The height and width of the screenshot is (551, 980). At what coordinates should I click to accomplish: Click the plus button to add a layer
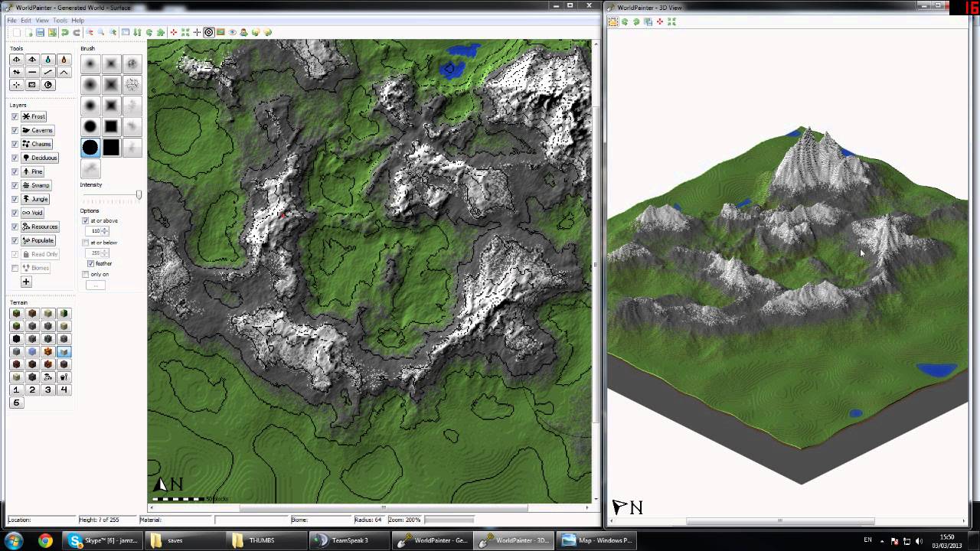coord(26,282)
